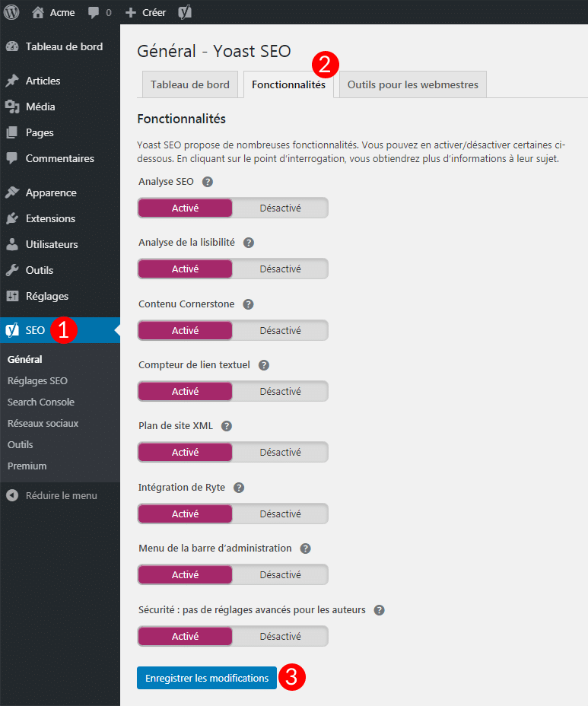The image size is (588, 706).
Task: Select Activé for Contenu Cornerstone
Action: click(185, 330)
